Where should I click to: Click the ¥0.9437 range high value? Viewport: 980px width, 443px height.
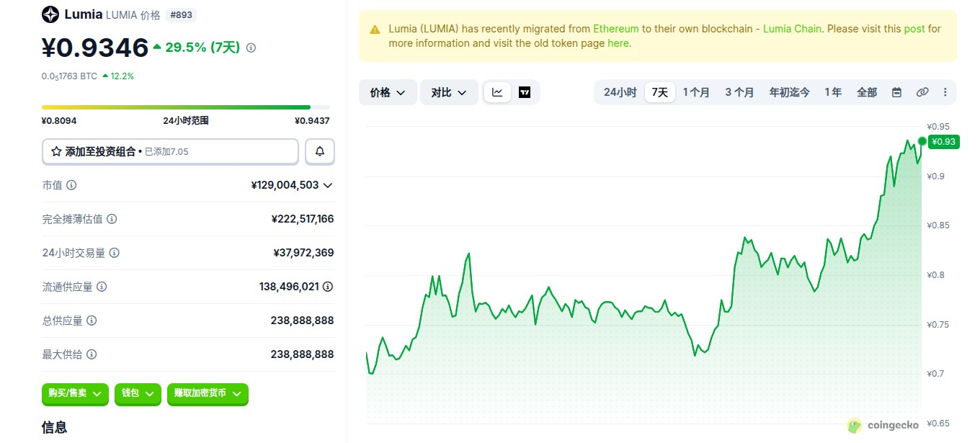click(x=312, y=121)
